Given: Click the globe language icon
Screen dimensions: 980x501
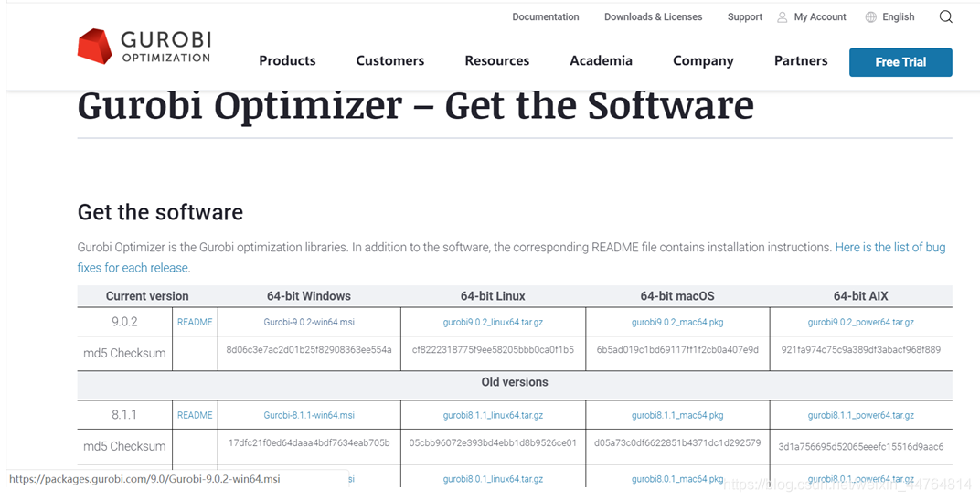Looking at the screenshot, I should pos(870,17).
